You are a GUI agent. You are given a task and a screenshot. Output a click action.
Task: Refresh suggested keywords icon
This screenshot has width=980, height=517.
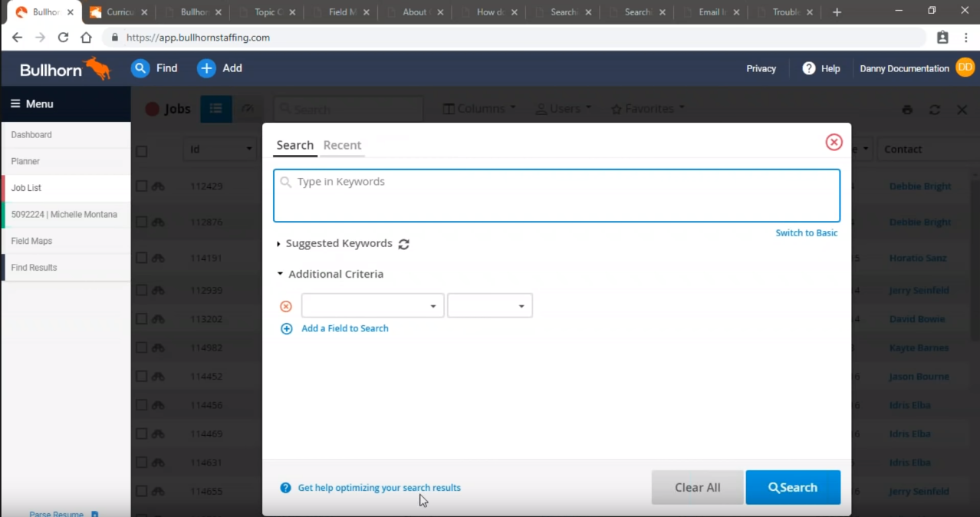click(x=404, y=244)
